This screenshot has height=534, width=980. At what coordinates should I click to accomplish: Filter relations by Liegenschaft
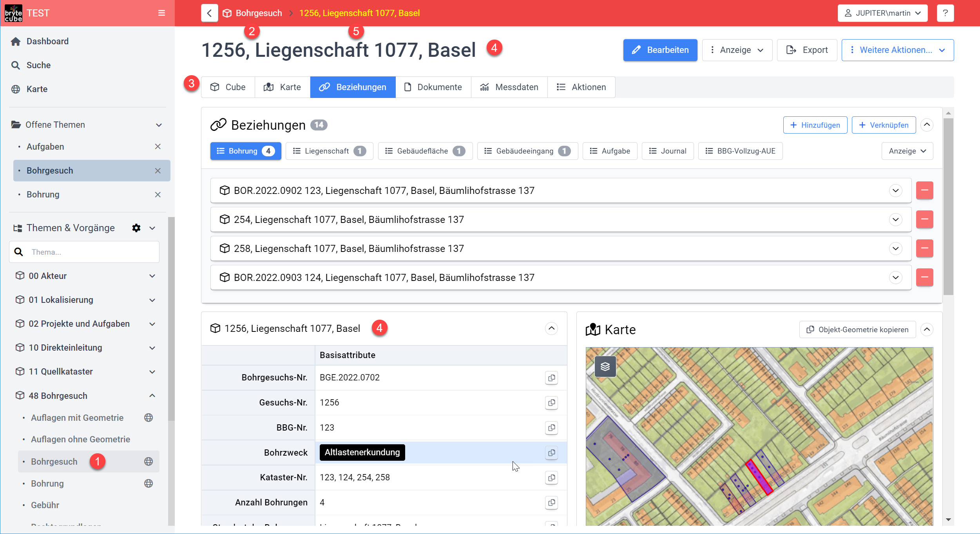329,151
